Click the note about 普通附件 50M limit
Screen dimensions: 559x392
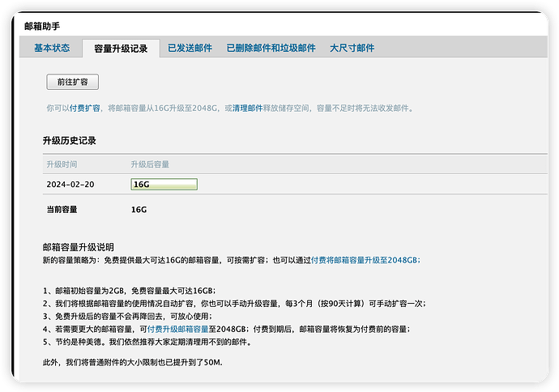(x=133, y=362)
